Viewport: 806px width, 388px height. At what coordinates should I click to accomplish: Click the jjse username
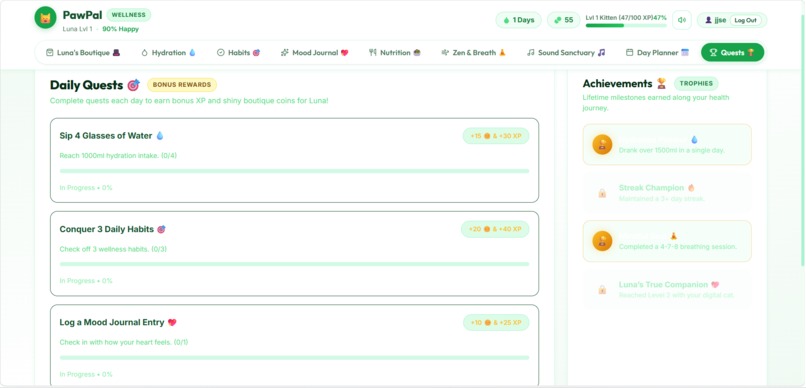(721, 20)
